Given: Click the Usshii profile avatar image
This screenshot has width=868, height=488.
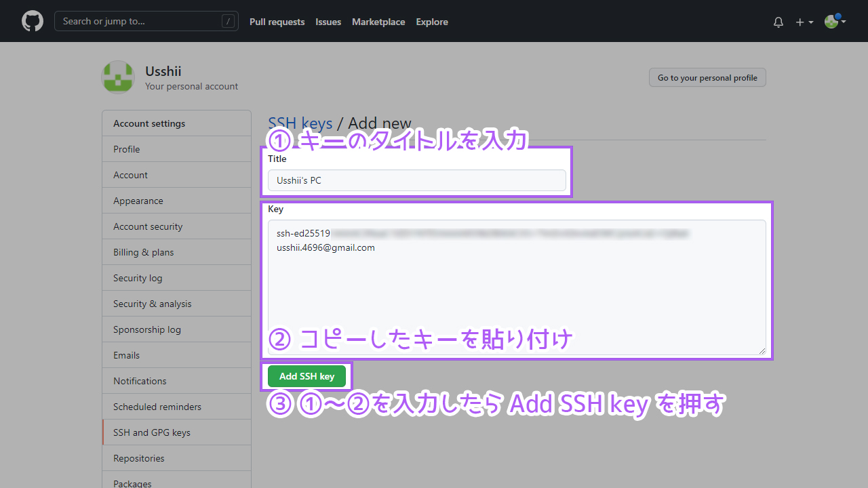Looking at the screenshot, I should (118, 77).
